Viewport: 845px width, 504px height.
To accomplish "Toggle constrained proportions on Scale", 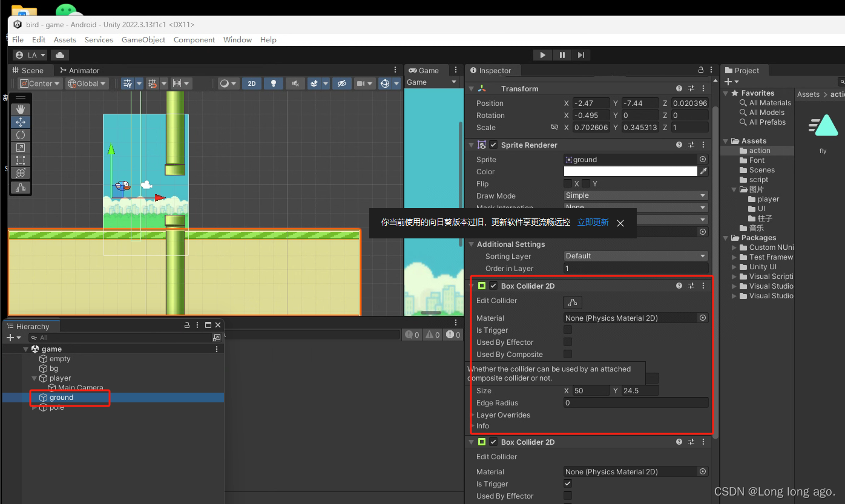I will (x=554, y=128).
